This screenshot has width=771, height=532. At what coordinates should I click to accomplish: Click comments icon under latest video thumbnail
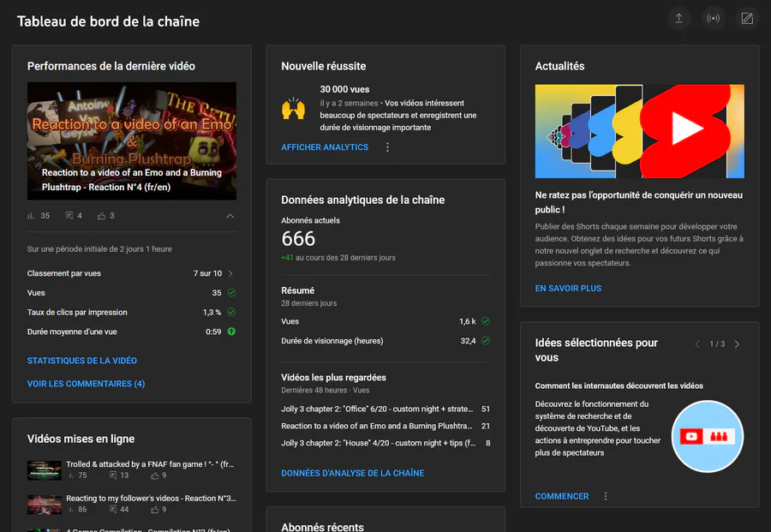point(69,215)
